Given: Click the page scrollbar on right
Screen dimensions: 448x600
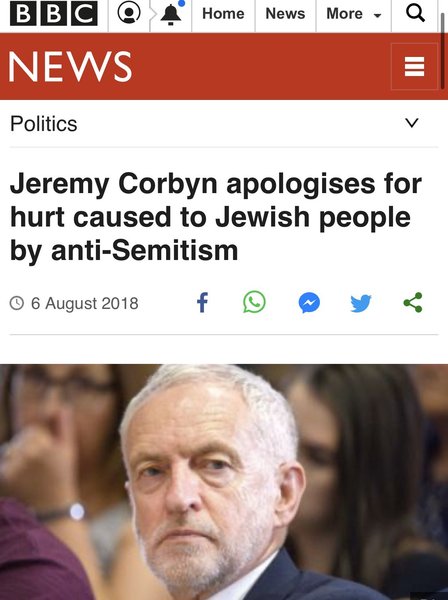Looking at the screenshot, I should pyautogui.click(x=443, y=50).
